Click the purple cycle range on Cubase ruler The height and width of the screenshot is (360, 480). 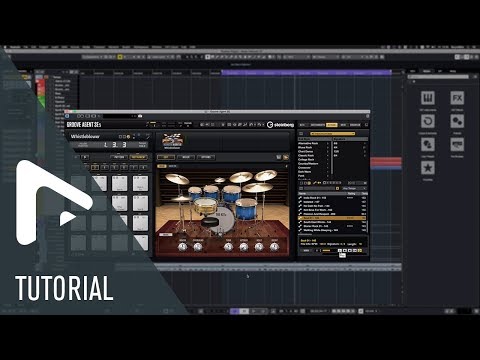306,72
